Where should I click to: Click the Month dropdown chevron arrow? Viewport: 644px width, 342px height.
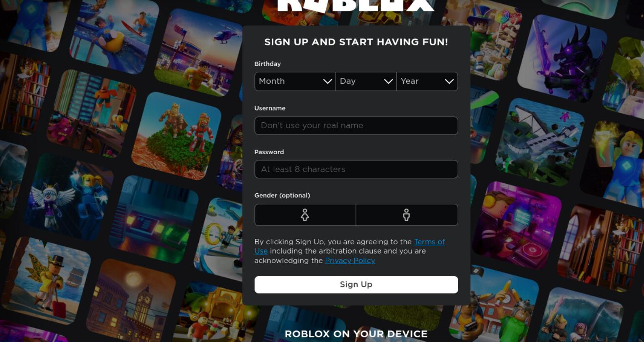328,81
